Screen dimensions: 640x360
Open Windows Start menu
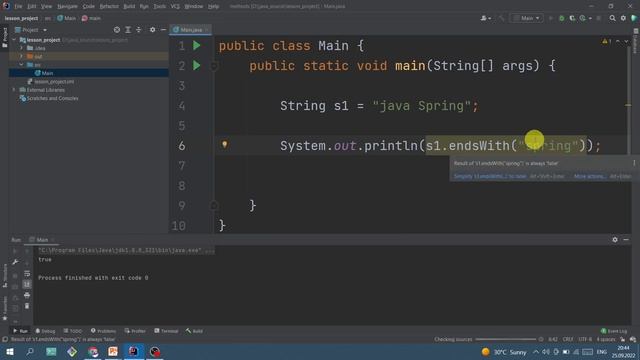10,351
